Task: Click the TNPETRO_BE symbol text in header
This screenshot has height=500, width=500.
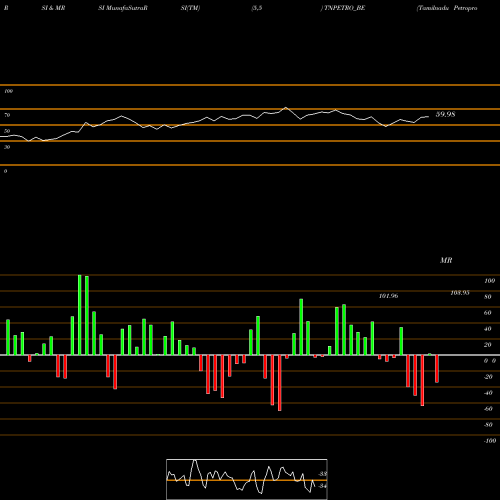Action: [x=345, y=8]
